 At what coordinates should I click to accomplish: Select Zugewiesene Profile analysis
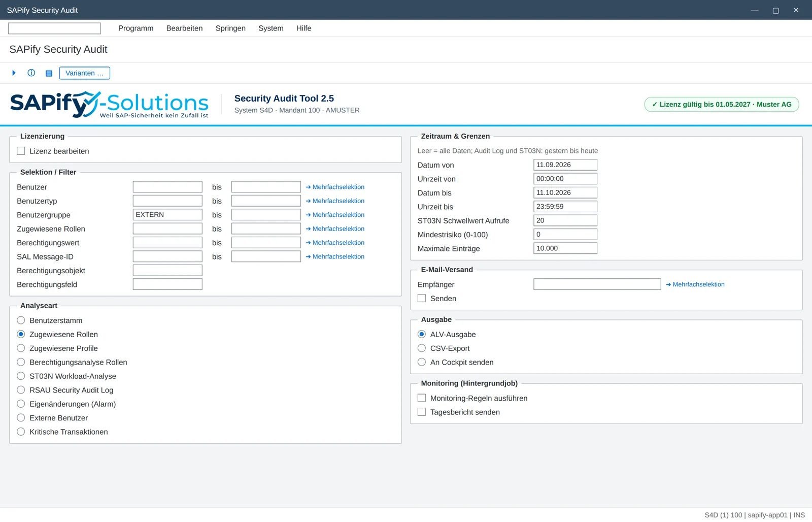coord(21,348)
